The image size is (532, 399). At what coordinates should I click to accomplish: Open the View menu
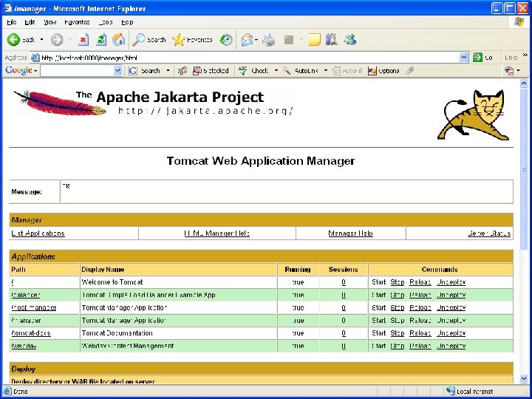pos(50,22)
